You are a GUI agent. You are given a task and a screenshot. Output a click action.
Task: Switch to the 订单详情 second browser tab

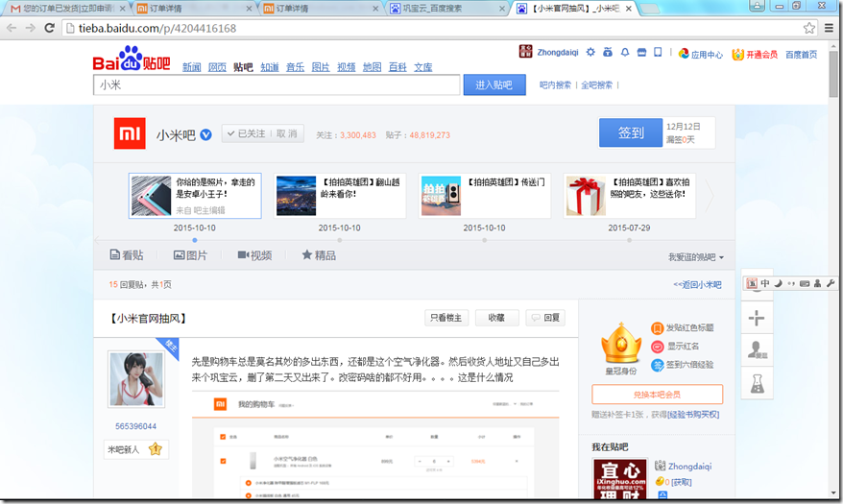(x=193, y=8)
